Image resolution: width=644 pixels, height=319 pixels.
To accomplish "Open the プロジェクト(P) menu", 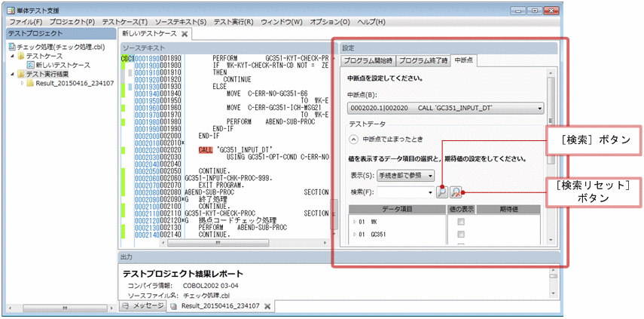I will [x=72, y=22].
